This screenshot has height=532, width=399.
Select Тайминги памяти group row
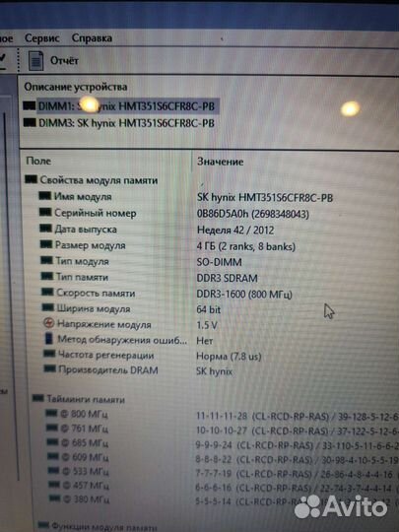coord(86,399)
